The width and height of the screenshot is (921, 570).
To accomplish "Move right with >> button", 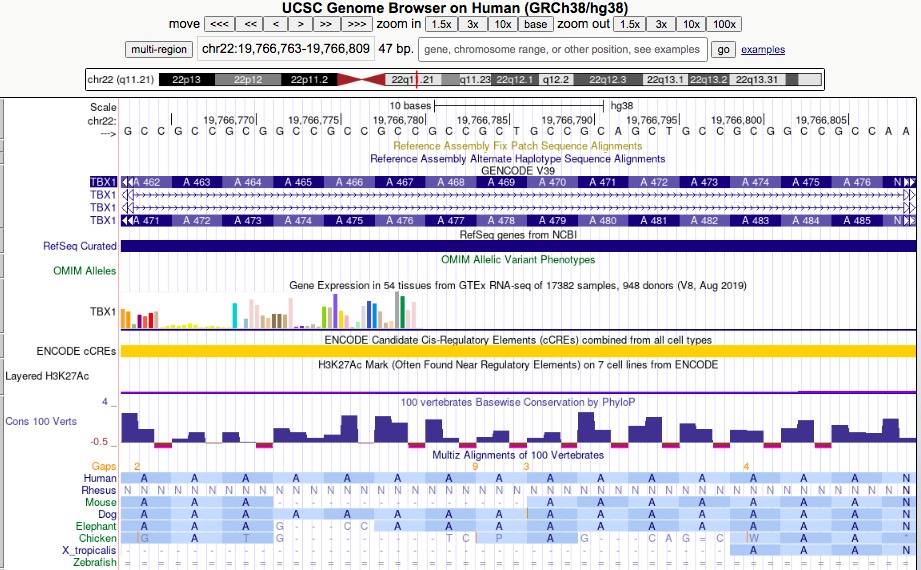I will coord(326,24).
